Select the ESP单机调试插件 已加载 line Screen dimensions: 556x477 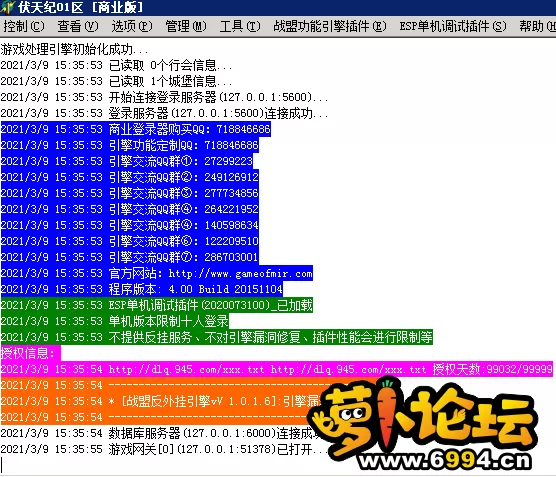pos(157,305)
